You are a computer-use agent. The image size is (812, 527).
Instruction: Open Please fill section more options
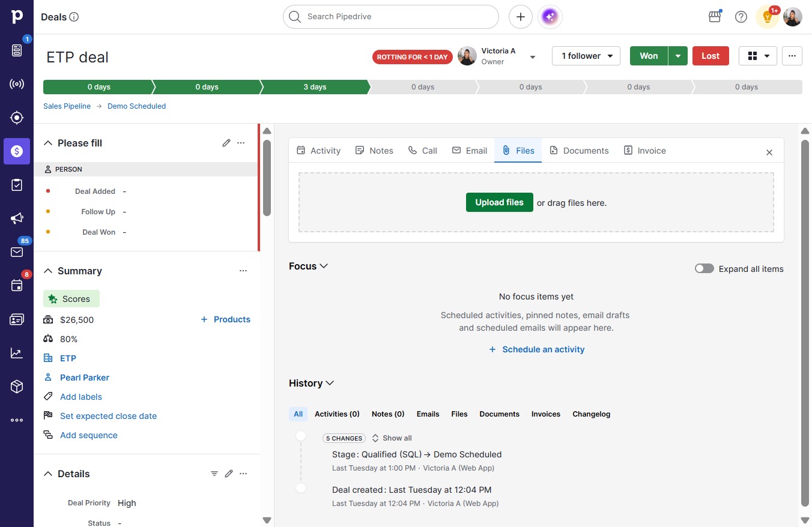click(x=241, y=143)
